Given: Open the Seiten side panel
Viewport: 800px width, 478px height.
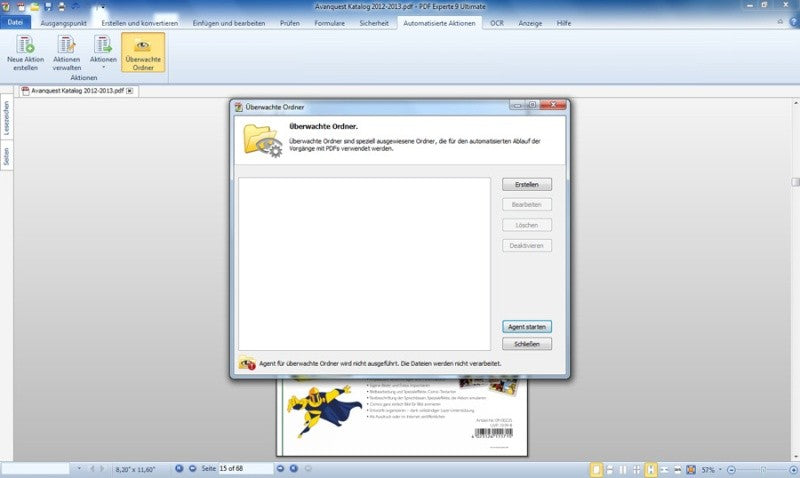Looking at the screenshot, I should click(6, 156).
